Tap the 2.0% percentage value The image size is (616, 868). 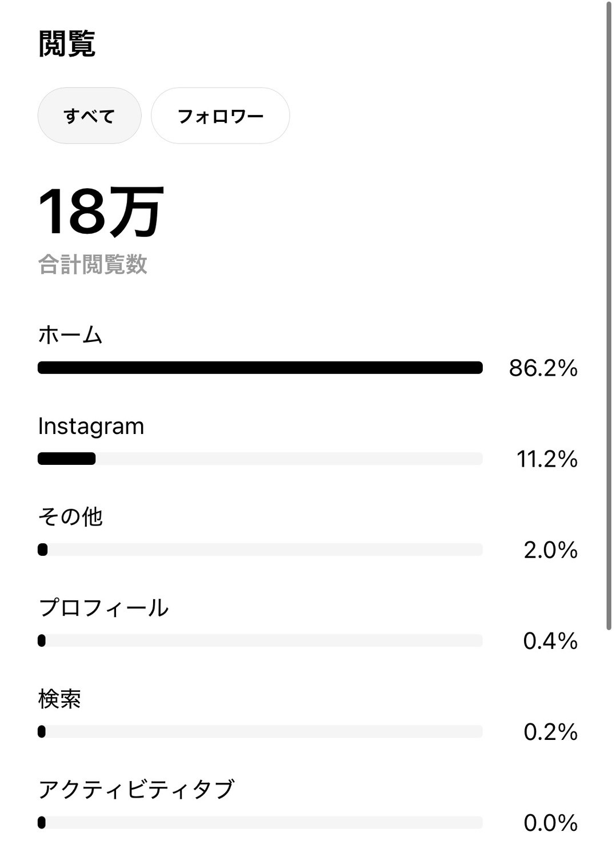[550, 550]
